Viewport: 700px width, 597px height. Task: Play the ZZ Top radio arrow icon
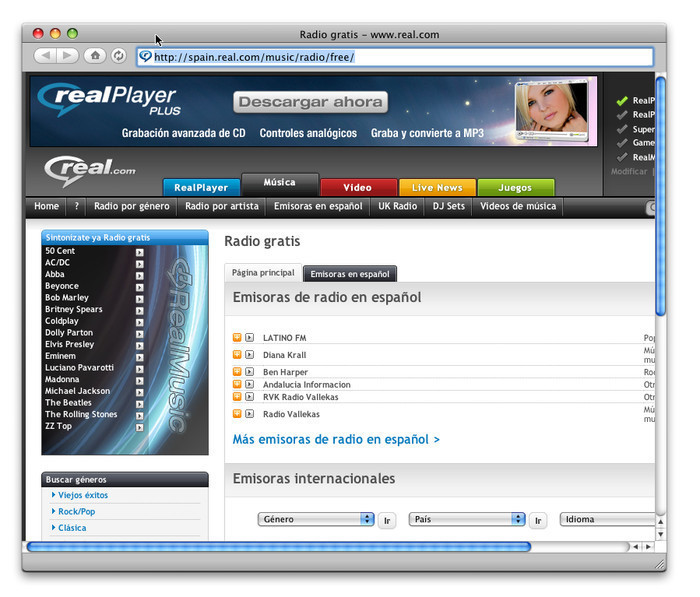point(140,427)
